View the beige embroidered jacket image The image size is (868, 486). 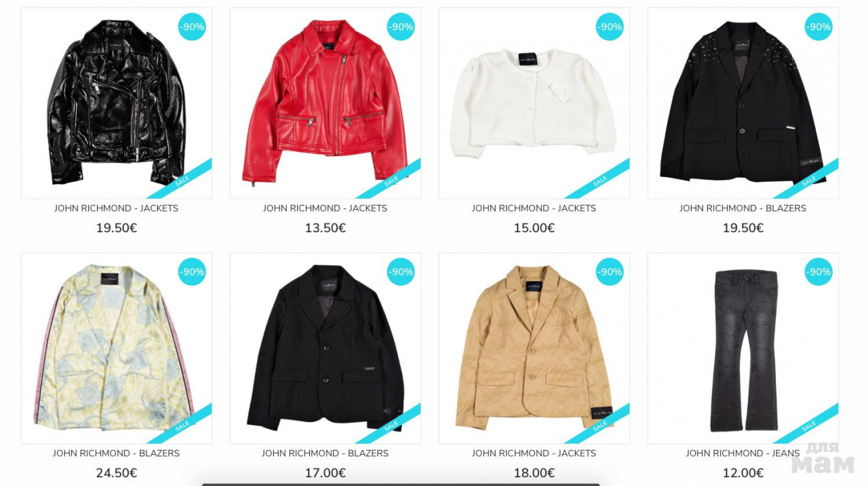click(x=534, y=348)
